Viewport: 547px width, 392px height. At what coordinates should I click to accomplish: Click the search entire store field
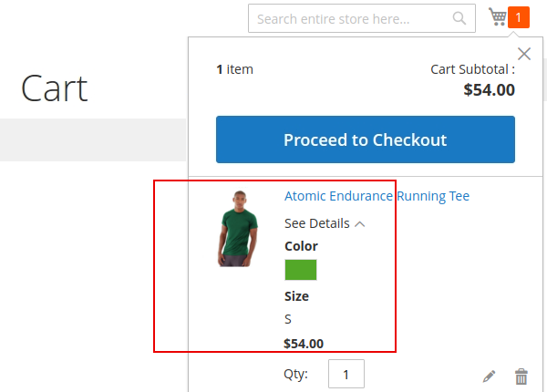[x=353, y=18]
